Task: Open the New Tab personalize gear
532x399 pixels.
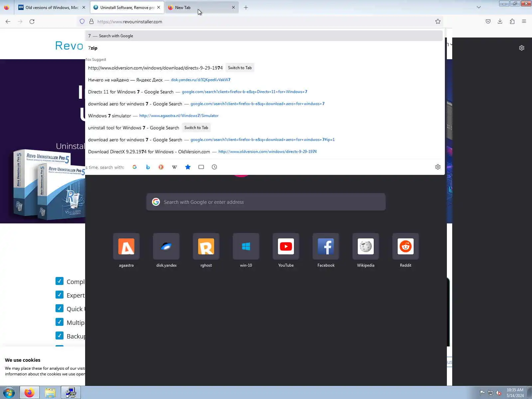Action: pos(522,48)
